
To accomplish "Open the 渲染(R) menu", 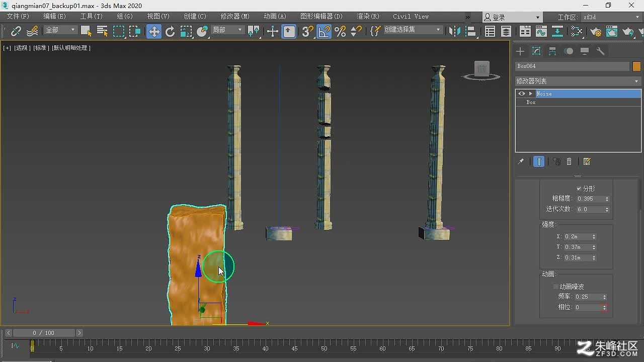I will tap(368, 17).
